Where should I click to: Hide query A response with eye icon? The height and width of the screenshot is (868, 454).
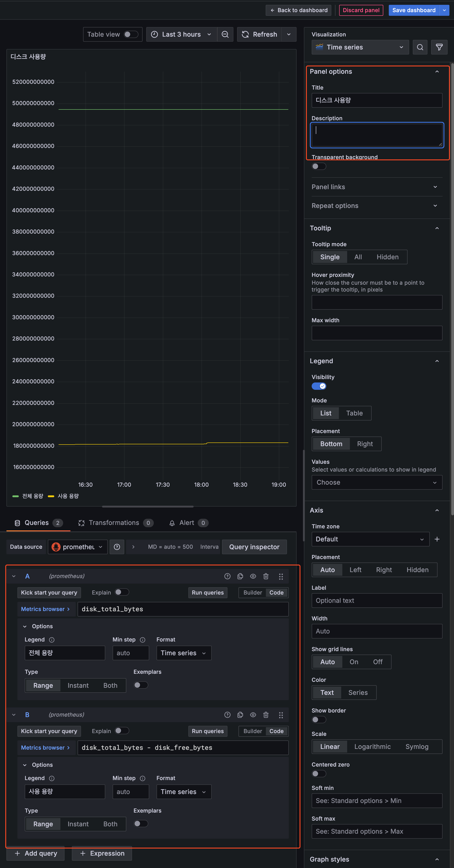click(253, 576)
